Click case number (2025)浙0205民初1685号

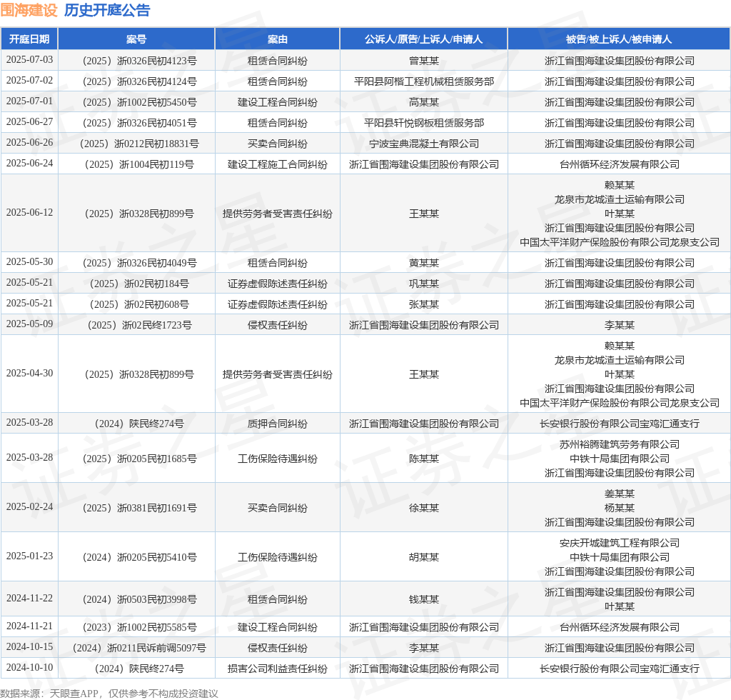tap(139, 459)
